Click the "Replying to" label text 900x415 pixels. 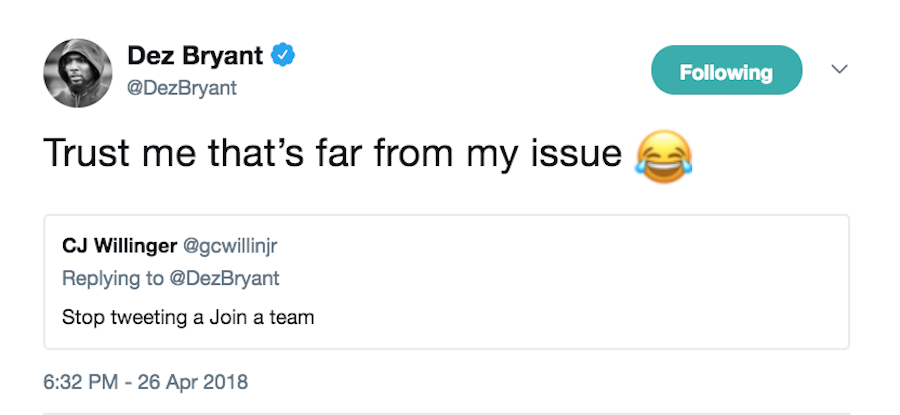[x=109, y=278]
